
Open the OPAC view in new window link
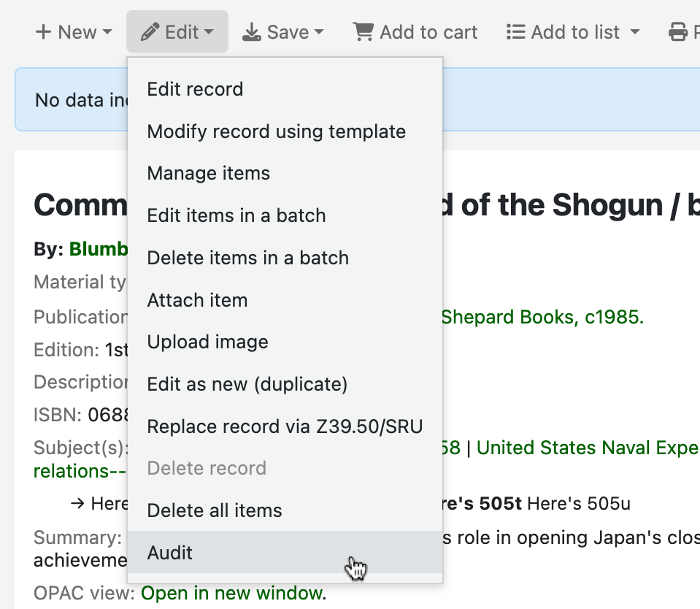coord(231,593)
